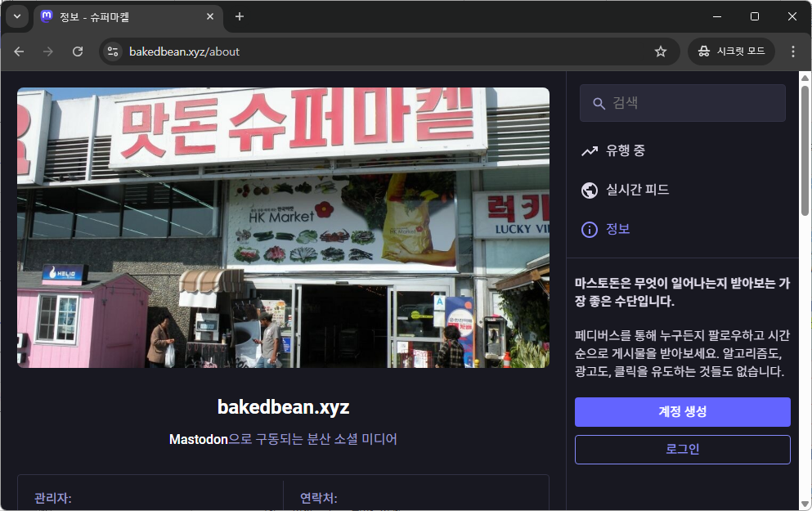Click the info circle icon beside 정보
The width and height of the screenshot is (812, 511).
click(589, 229)
